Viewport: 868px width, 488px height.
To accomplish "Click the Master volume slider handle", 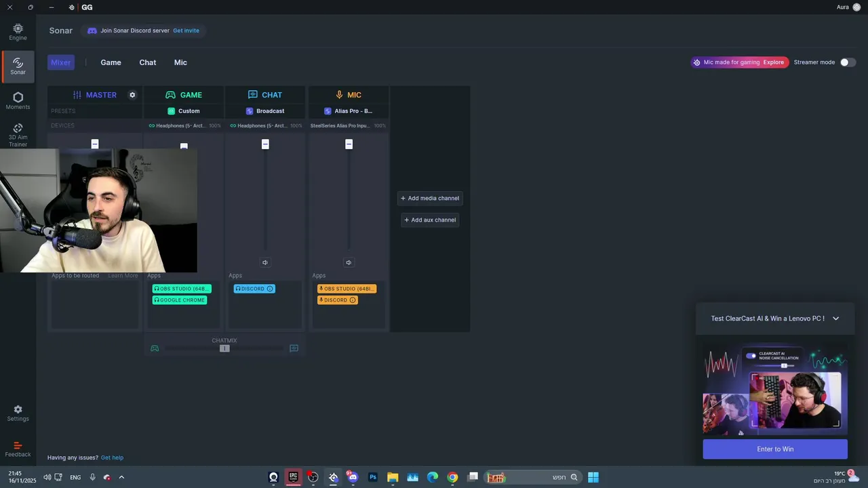I will (95, 144).
